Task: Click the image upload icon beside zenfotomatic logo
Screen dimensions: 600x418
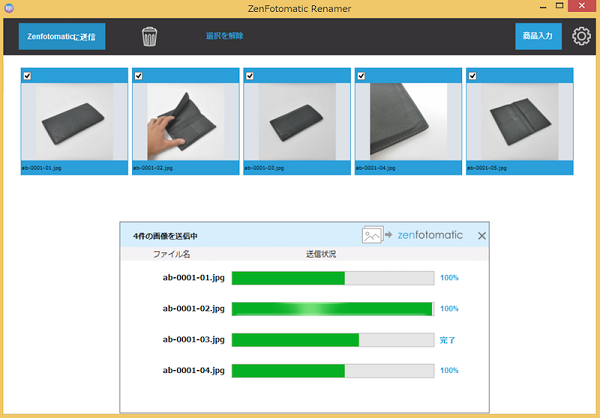Action: [x=372, y=235]
